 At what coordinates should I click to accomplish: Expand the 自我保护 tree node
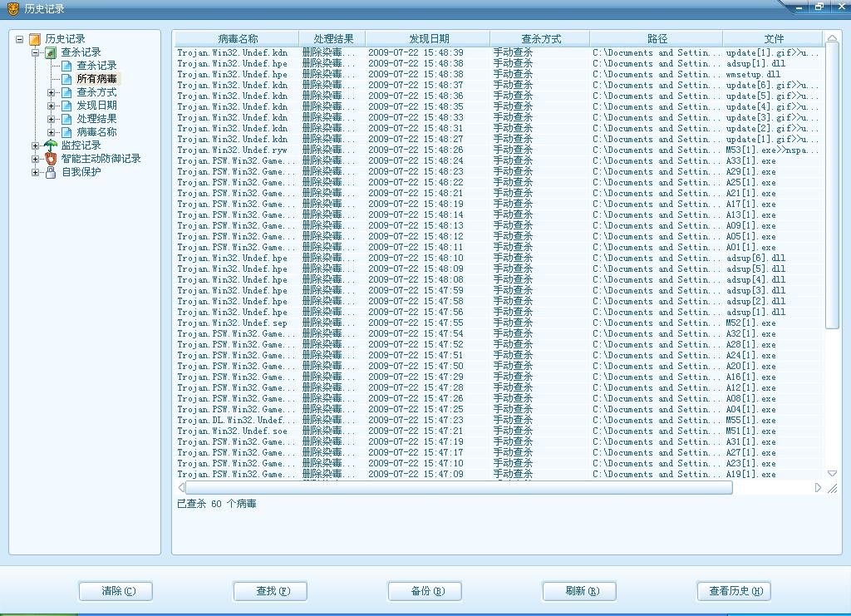pyautogui.click(x=35, y=172)
